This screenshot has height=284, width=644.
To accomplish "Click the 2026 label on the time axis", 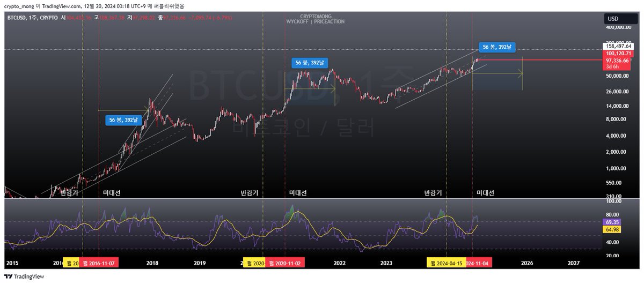I will (x=527, y=263).
